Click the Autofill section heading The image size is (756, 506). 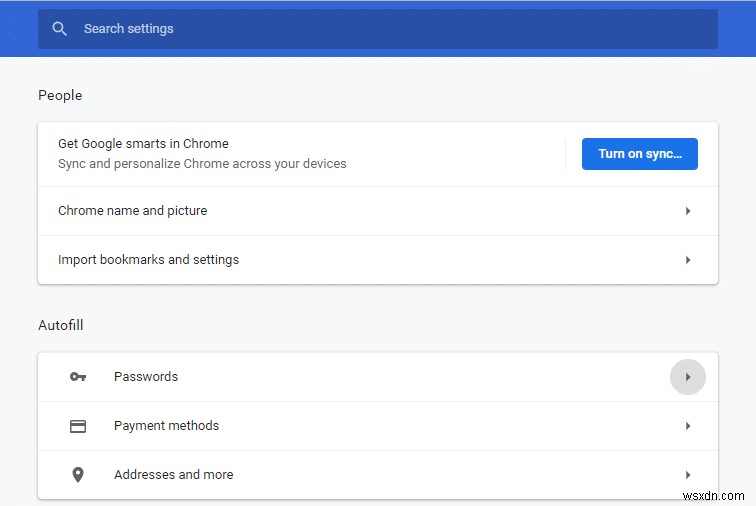point(60,326)
